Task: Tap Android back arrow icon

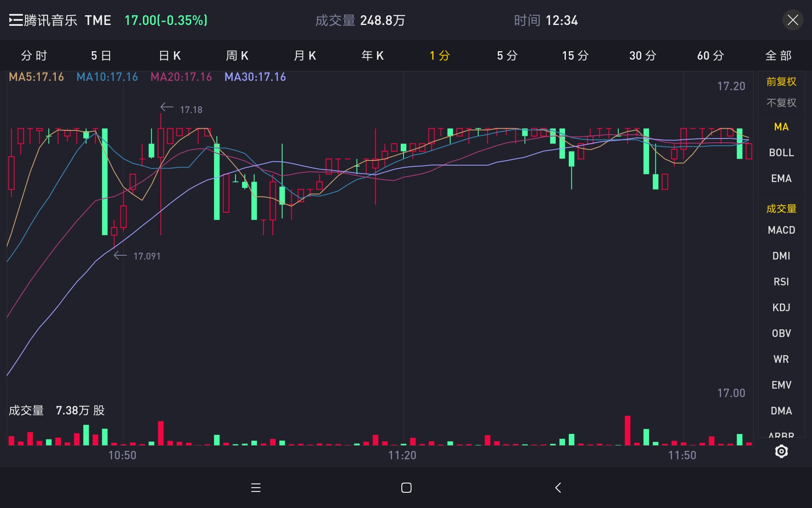Action: (x=558, y=488)
